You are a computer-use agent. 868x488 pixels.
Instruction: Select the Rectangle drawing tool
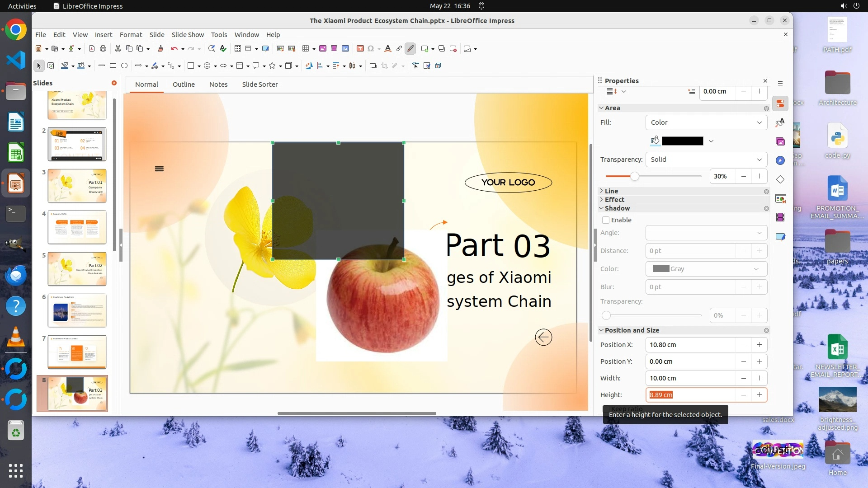click(113, 66)
